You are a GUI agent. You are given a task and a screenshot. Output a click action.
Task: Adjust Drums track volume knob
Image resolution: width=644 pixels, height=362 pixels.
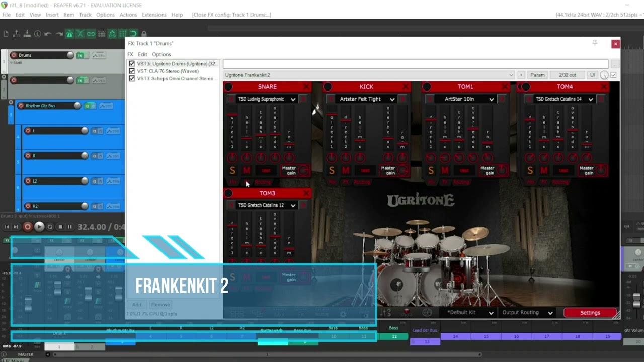70,55
